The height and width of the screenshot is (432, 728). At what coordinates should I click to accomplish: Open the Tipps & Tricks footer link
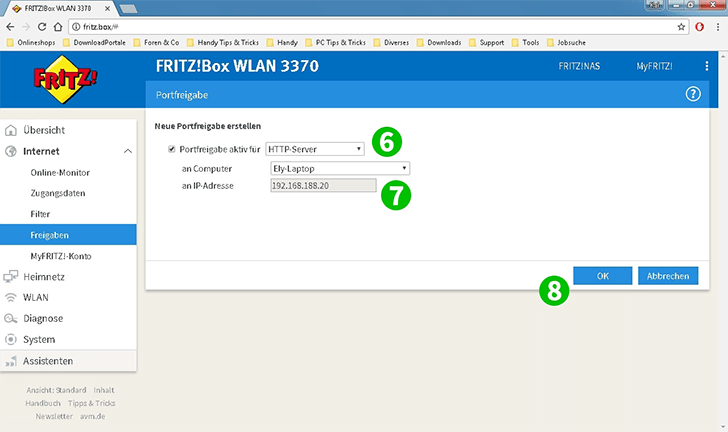point(91,403)
